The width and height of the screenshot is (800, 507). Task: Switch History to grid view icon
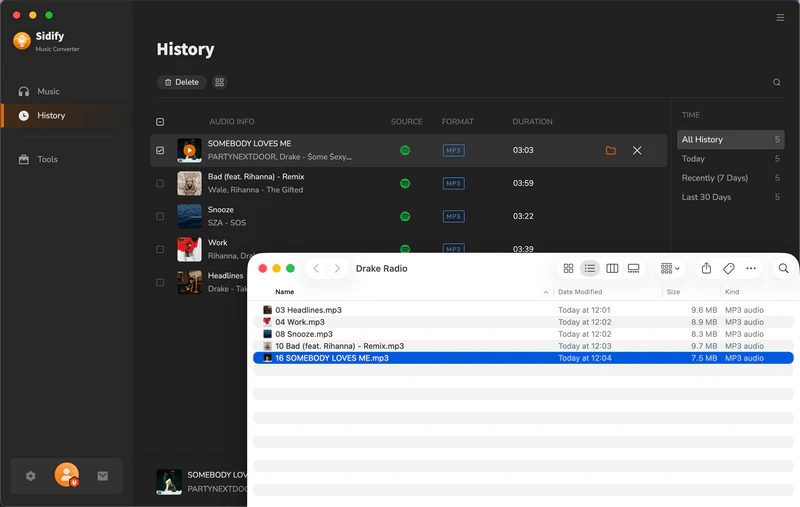click(219, 82)
